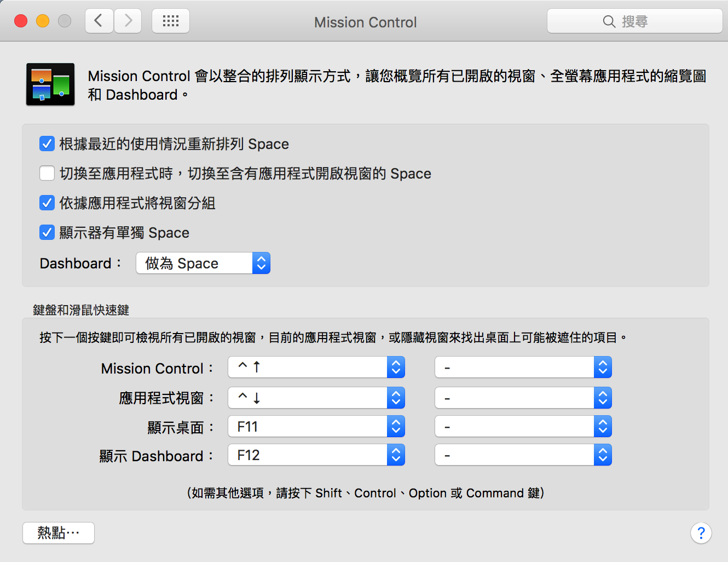This screenshot has width=728, height=562.
Task: Click the 顯示 Dashboard： label
Action: pos(157,456)
